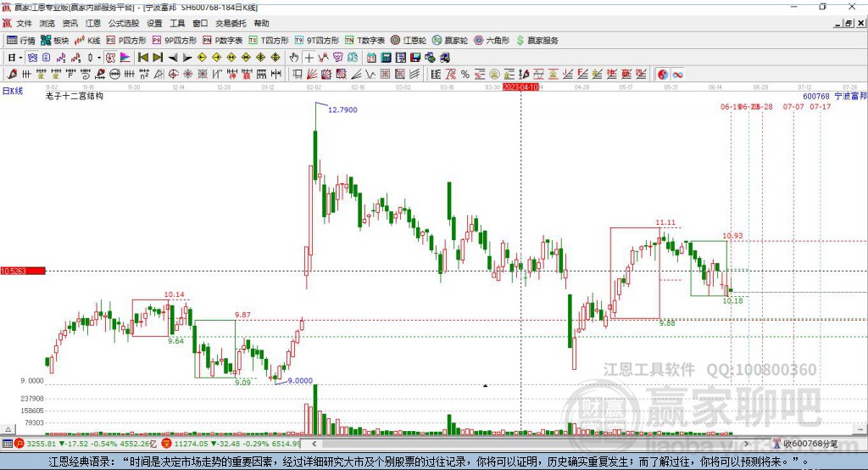Screen dimensions: 868x470
Task: Click the 9.0000 low price label
Action: (301, 381)
